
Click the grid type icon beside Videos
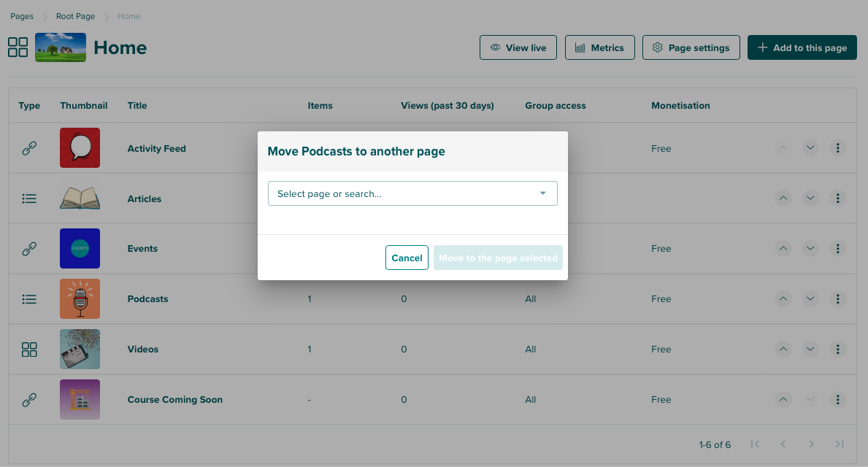pyautogui.click(x=29, y=349)
